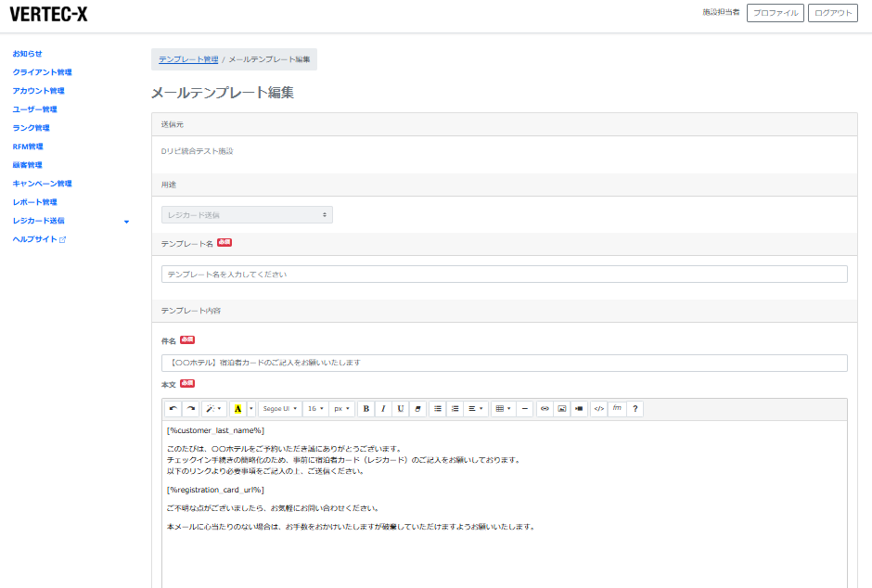
Task: Redo the last edit in the editor toolbar
Action: pyautogui.click(x=191, y=408)
